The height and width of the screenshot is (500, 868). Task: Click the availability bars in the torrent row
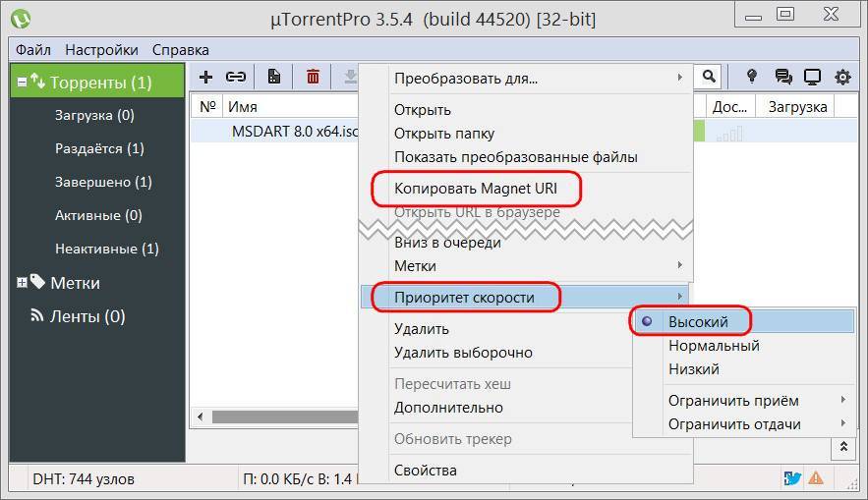pyautogui.click(x=729, y=134)
